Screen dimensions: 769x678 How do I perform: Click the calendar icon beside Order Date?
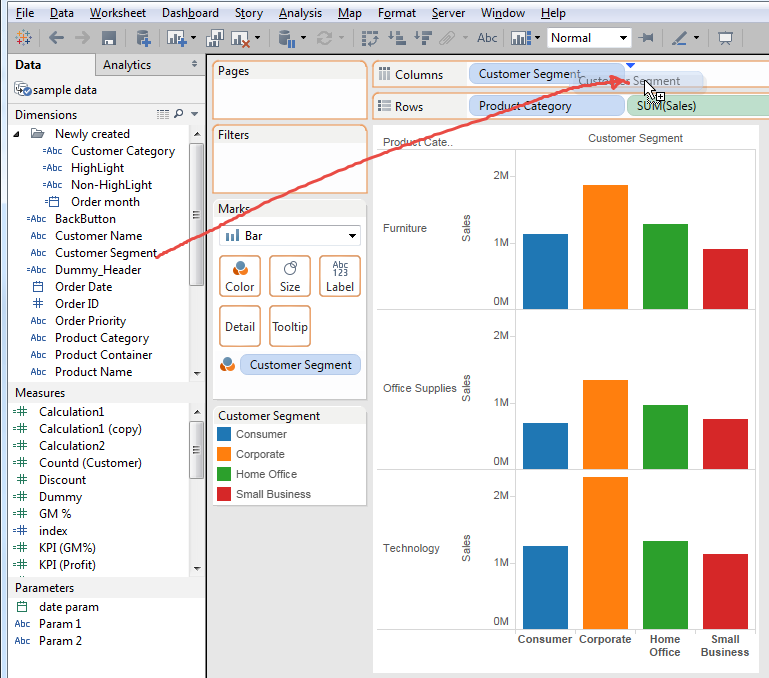click(38, 287)
